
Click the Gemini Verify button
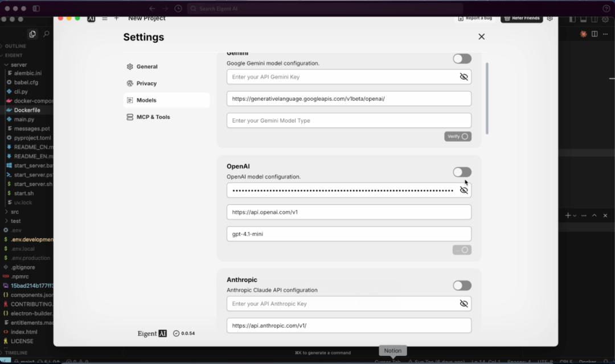click(458, 136)
